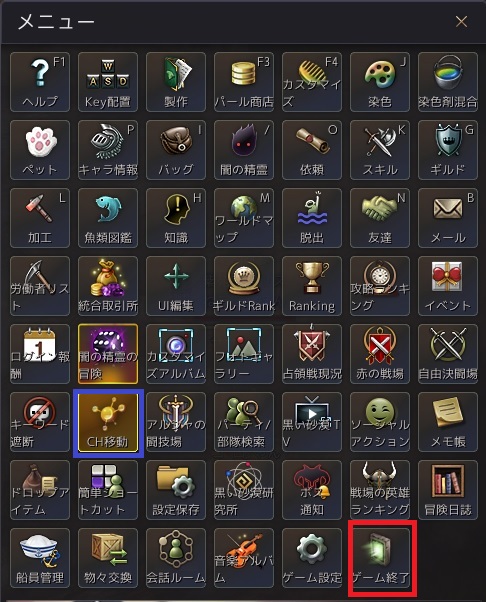Open the イベント gift box icon
This screenshot has height=602, width=486.
coord(448,286)
